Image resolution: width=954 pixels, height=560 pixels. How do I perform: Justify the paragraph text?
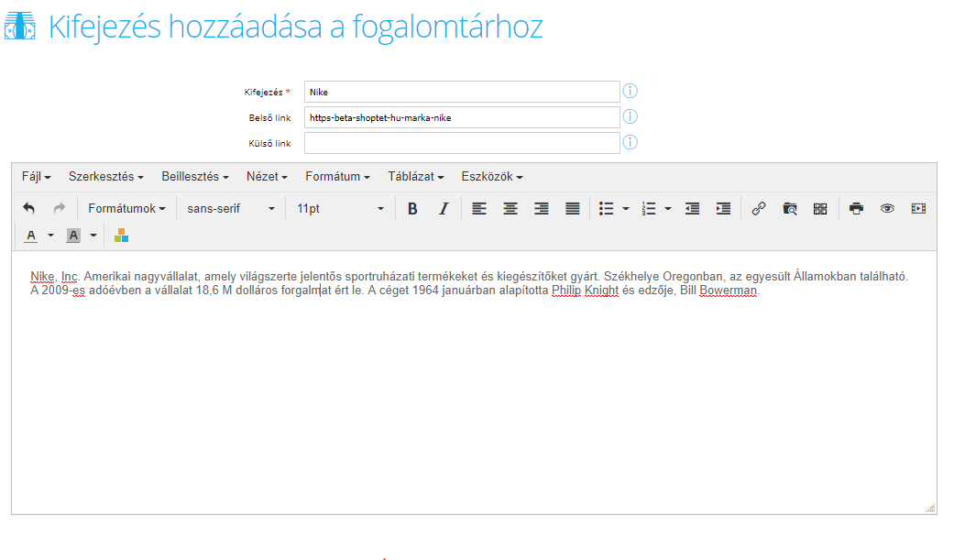(573, 208)
